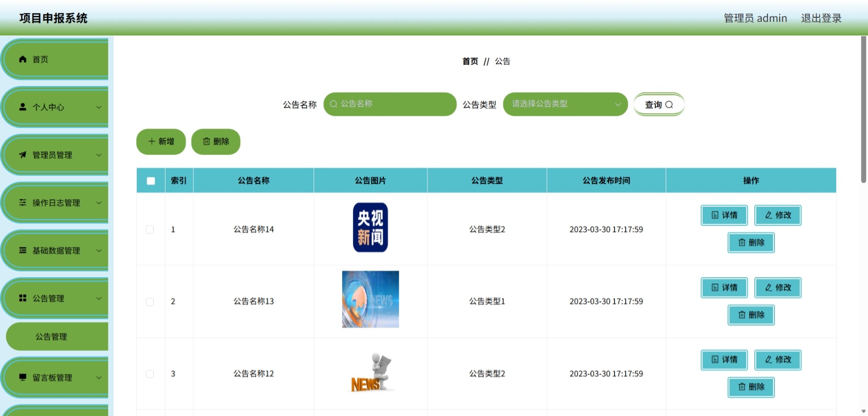Click the trash icon on 公告名称12 删除

742,387
